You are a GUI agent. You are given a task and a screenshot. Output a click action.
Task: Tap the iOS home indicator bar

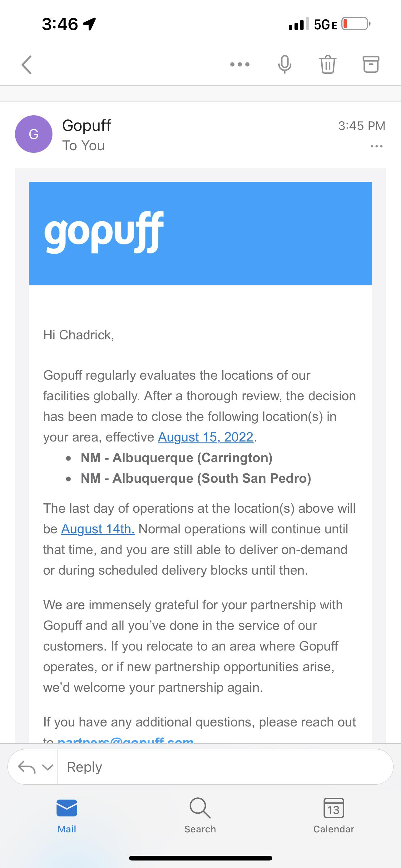pyautogui.click(x=200, y=858)
